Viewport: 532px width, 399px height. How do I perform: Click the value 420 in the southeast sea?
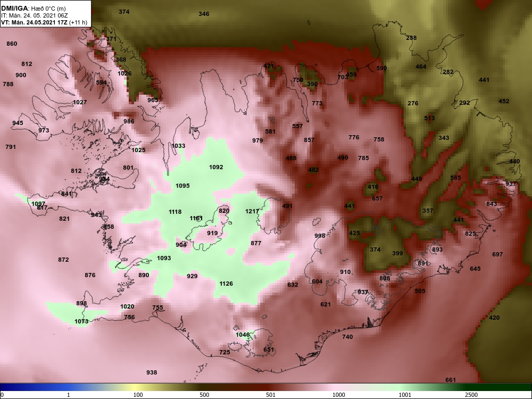click(494, 318)
